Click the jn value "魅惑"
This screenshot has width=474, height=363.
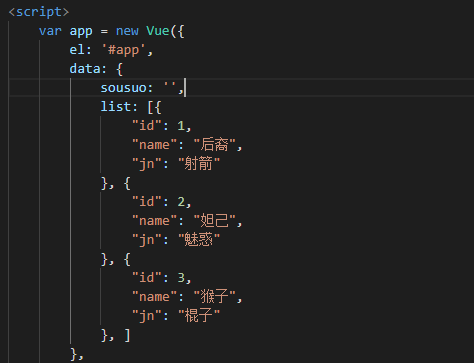coord(199,240)
